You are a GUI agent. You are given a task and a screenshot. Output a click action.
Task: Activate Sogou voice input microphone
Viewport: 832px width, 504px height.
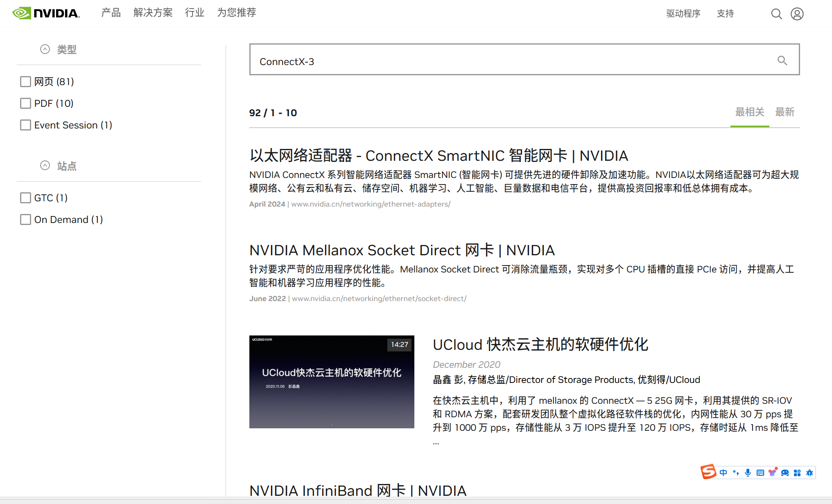pos(748,473)
